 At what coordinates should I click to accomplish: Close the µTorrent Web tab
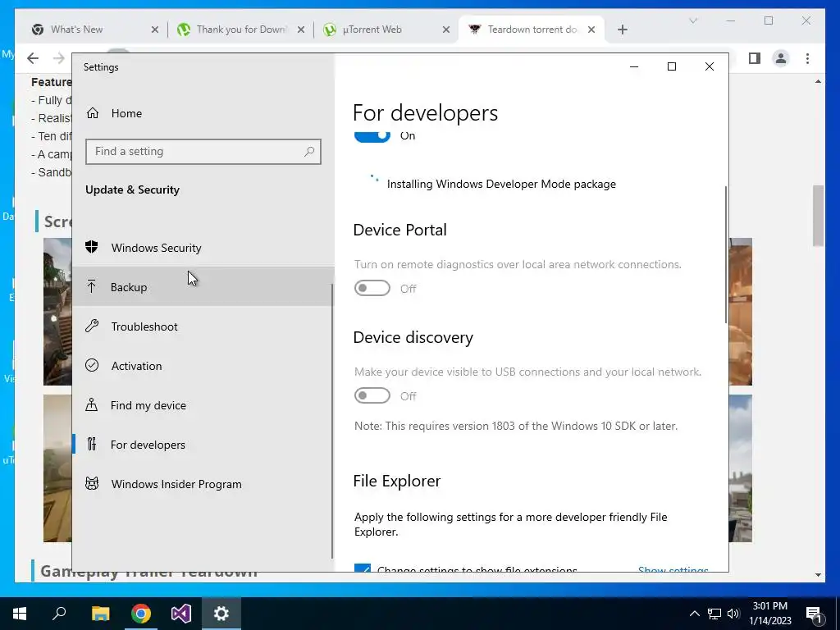[445, 30]
